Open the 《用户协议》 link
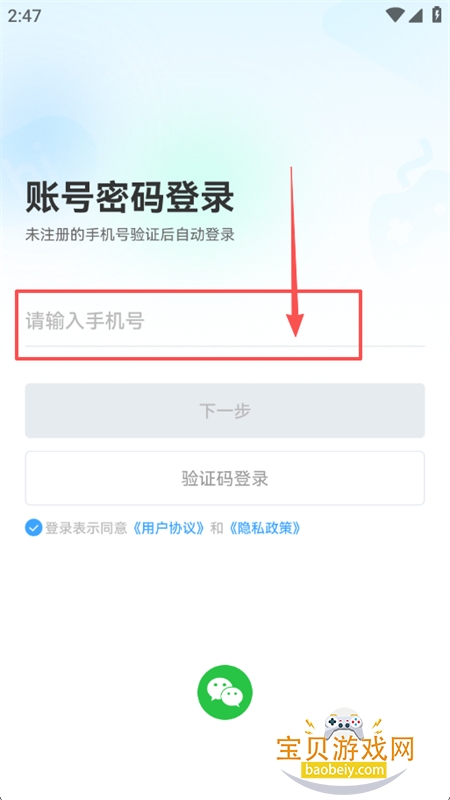The image size is (450, 800). 169,528
